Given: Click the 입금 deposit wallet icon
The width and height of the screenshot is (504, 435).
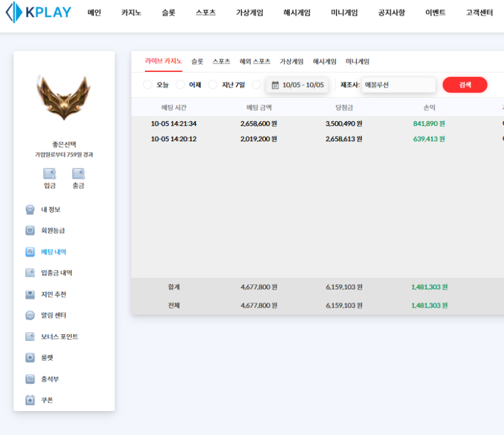Looking at the screenshot, I should pos(50,173).
